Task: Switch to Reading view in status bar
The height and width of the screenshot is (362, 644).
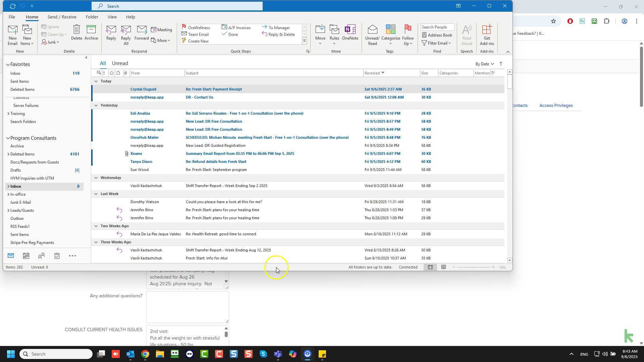Action: 443,267
